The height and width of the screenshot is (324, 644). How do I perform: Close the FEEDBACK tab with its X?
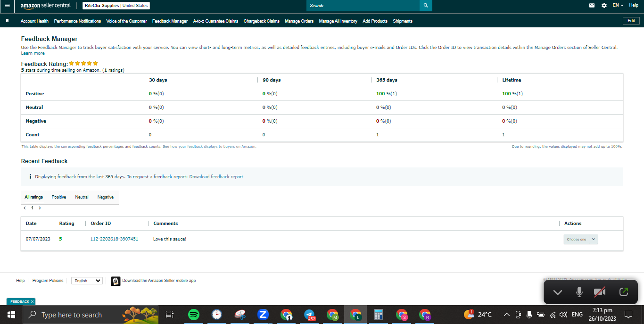point(32,301)
